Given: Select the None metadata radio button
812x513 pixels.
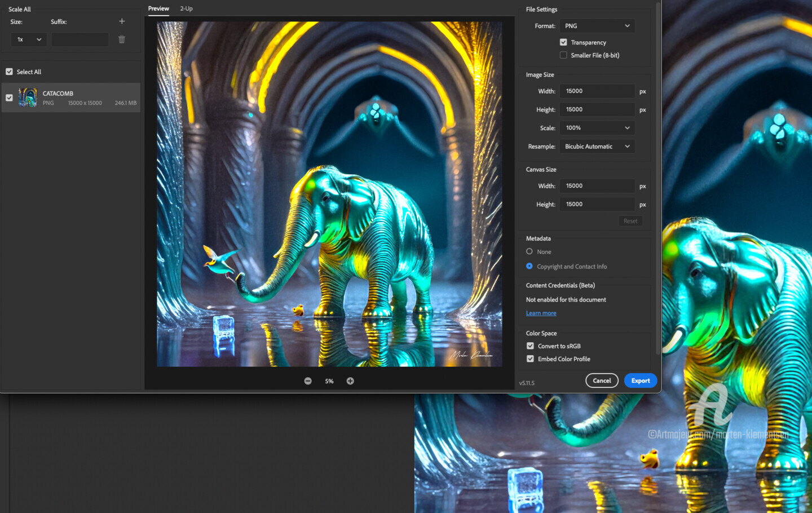Looking at the screenshot, I should 529,251.
